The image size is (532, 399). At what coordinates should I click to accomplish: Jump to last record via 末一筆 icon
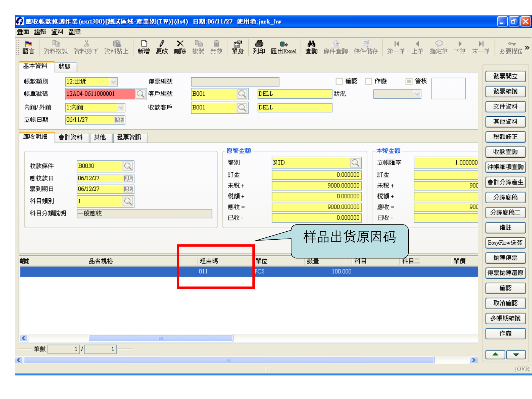[x=481, y=47]
